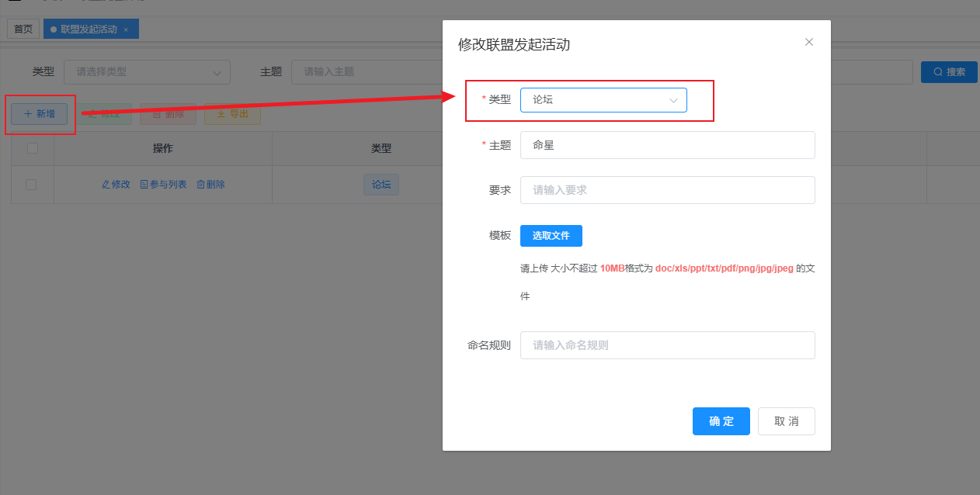Toggle the select-all header checkbox
This screenshot has width=980, height=495.
tap(33, 148)
